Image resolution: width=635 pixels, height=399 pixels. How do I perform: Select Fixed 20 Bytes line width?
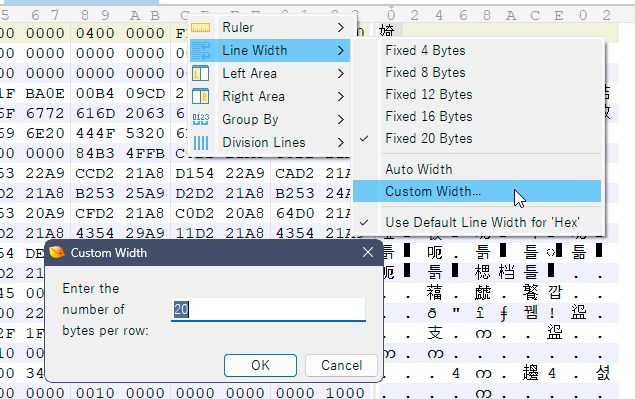point(477,139)
